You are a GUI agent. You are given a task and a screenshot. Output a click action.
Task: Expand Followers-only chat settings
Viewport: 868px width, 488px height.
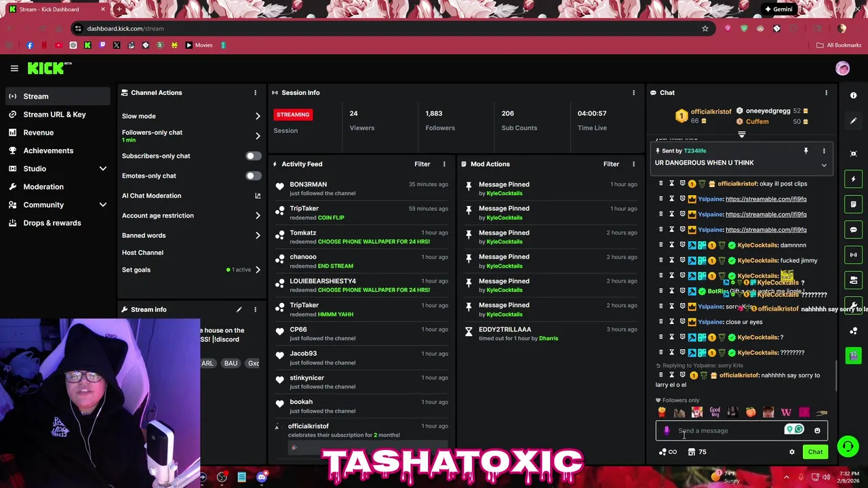(x=191, y=136)
